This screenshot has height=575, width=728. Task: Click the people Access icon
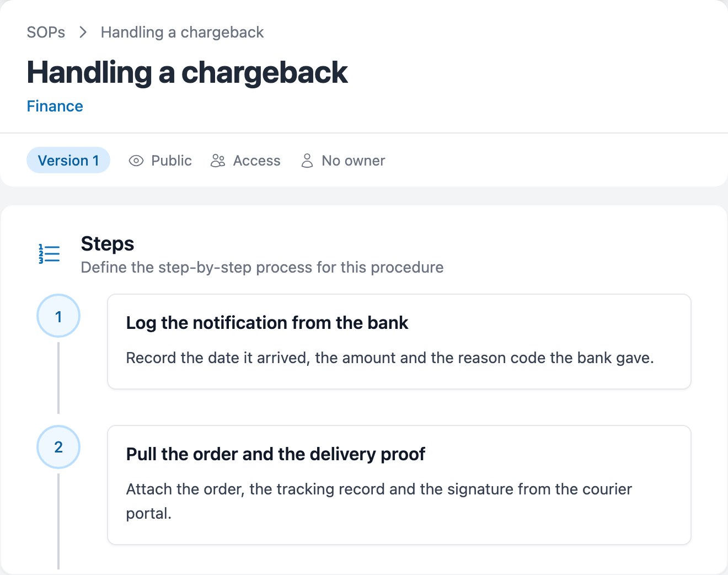click(x=218, y=161)
